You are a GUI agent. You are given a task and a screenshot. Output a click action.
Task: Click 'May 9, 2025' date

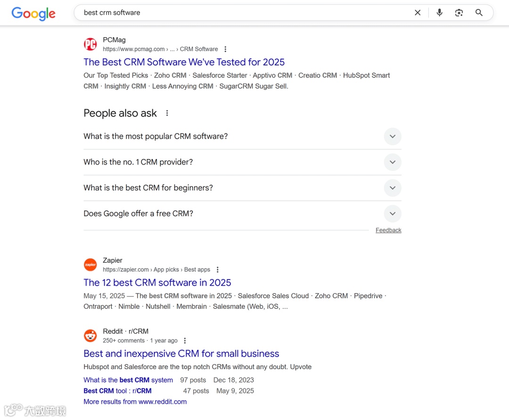pyautogui.click(x=235, y=391)
